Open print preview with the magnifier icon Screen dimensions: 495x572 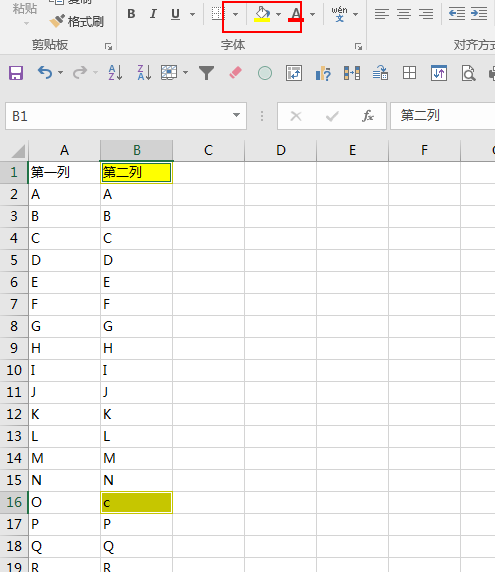click(468, 73)
